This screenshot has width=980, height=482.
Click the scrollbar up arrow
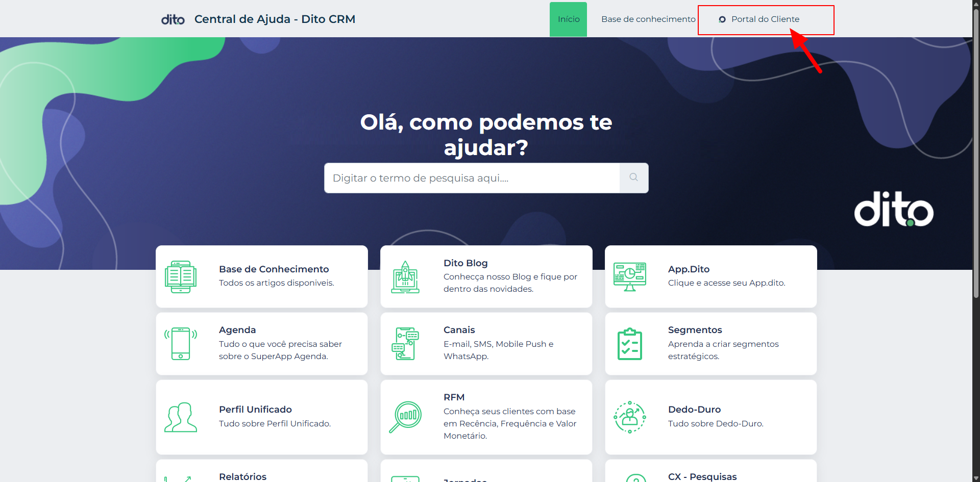pos(976,4)
